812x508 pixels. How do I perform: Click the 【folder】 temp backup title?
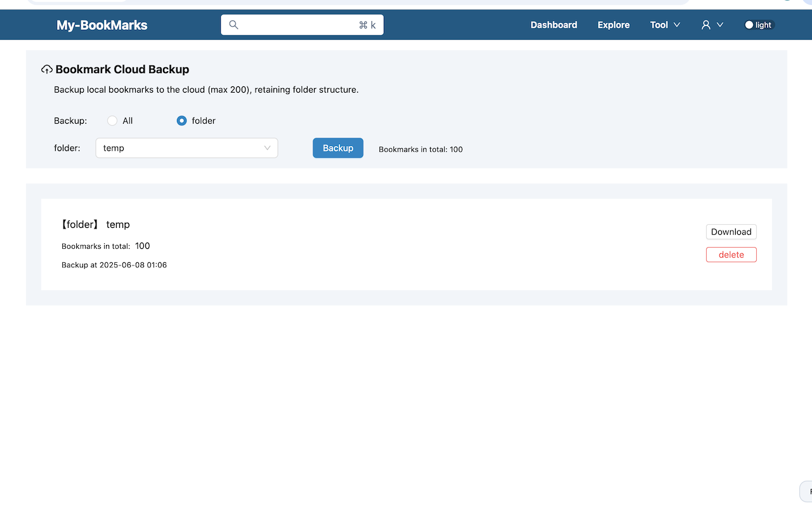[95, 224]
